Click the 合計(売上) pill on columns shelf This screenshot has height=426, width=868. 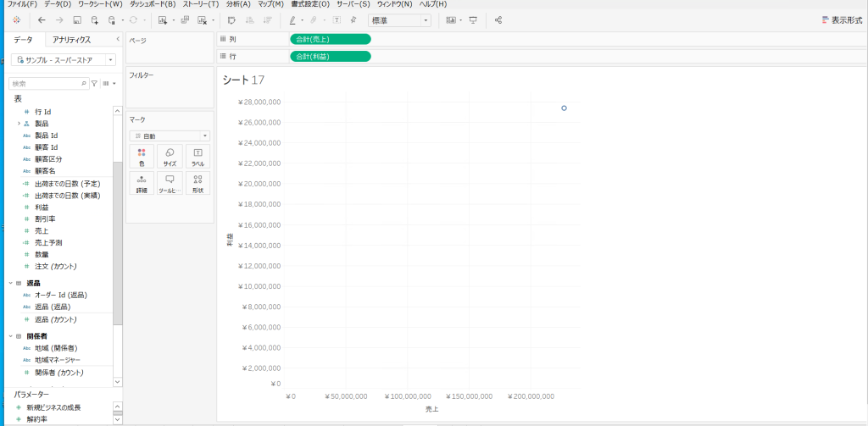pyautogui.click(x=330, y=39)
